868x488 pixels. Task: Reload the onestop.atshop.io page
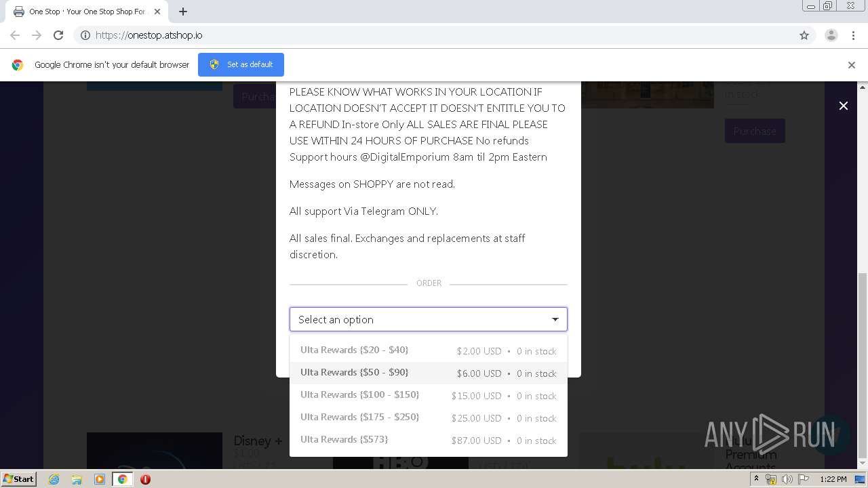click(x=58, y=35)
